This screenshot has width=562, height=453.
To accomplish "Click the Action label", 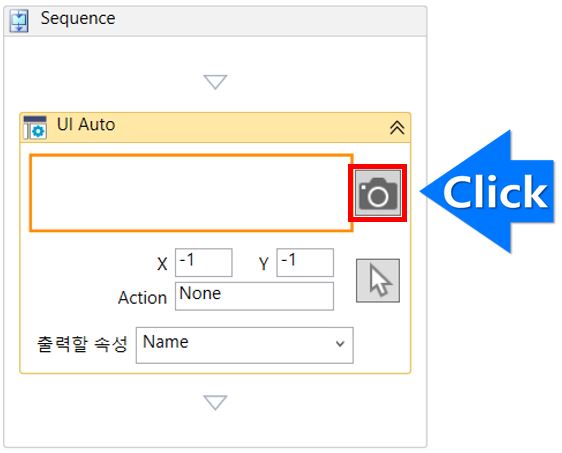I will point(143,298).
